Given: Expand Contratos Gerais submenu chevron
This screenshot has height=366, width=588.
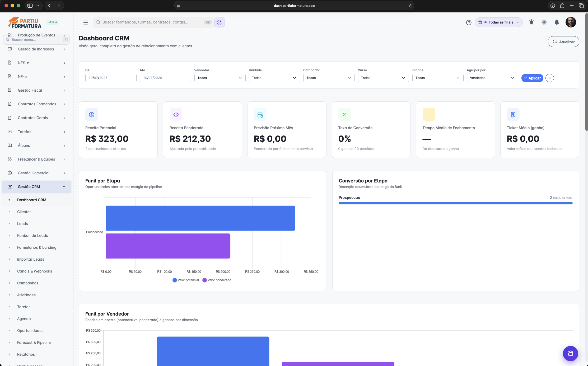Looking at the screenshot, I should (x=64, y=118).
